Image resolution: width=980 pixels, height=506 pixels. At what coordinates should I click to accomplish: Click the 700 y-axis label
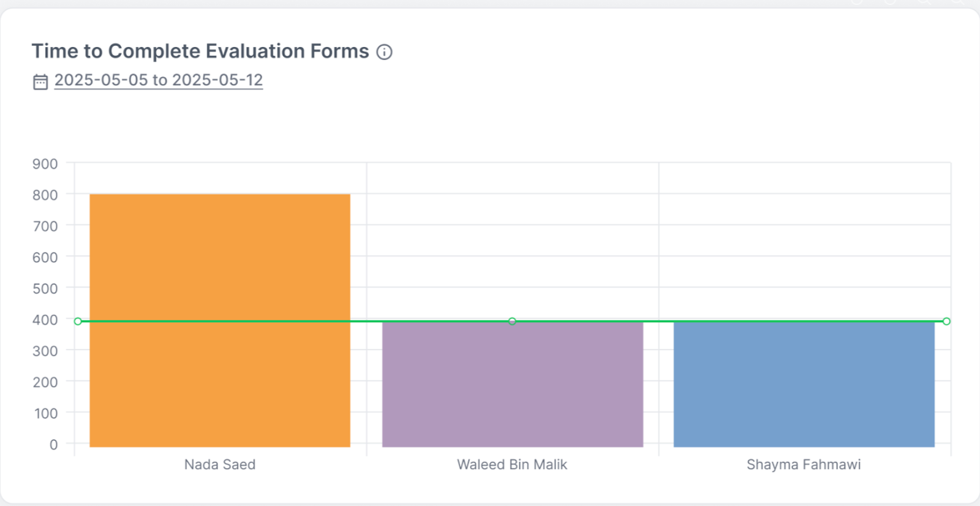pyautogui.click(x=45, y=226)
